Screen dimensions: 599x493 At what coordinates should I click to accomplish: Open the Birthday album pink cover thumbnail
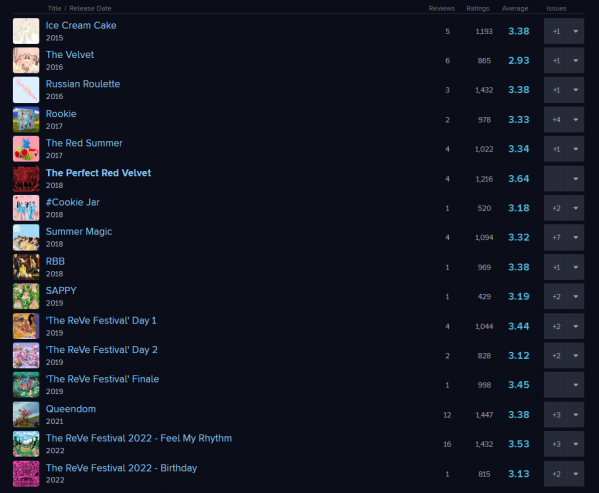(26, 474)
